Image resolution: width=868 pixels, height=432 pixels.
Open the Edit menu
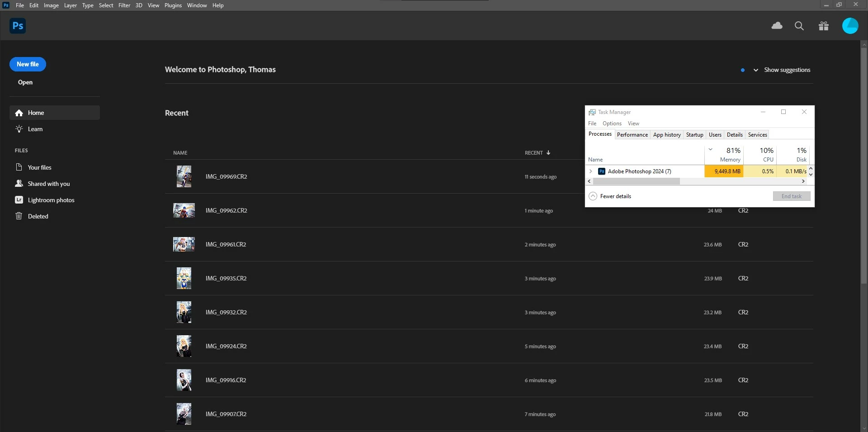coord(34,5)
